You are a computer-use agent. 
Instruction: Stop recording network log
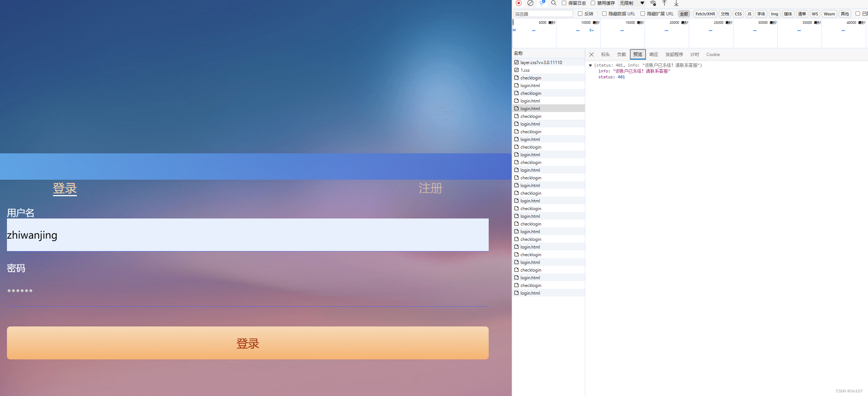[518, 3]
